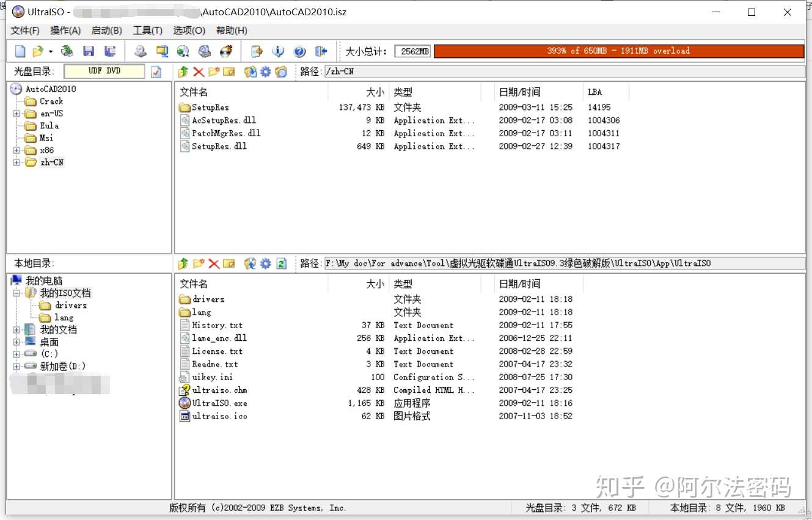The image size is (812, 520).
Task: Click the Open file folder icon
Action: [x=38, y=51]
